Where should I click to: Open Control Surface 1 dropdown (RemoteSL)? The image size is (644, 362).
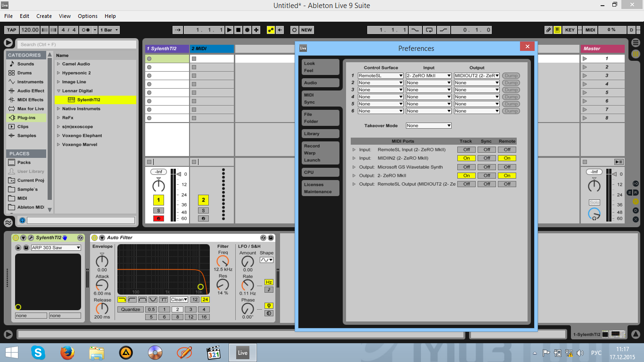380,75
